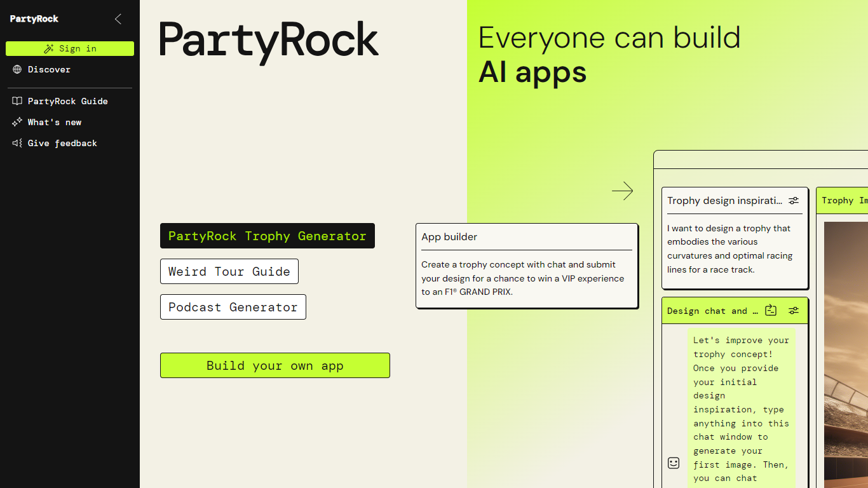868x488 pixels.
Task: Click the right arrow icon next to the app preview
Action: pos(623,191)
